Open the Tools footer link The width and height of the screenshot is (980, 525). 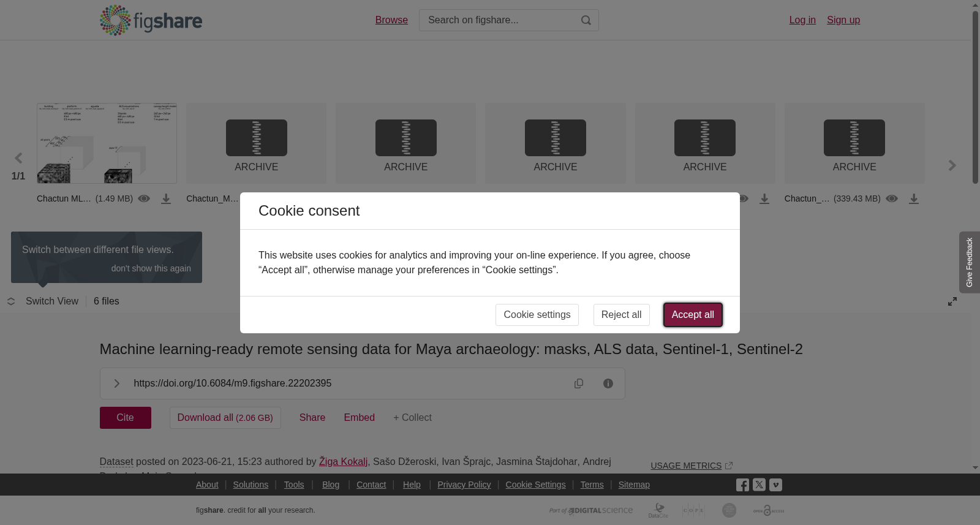(x=294, y=485)
